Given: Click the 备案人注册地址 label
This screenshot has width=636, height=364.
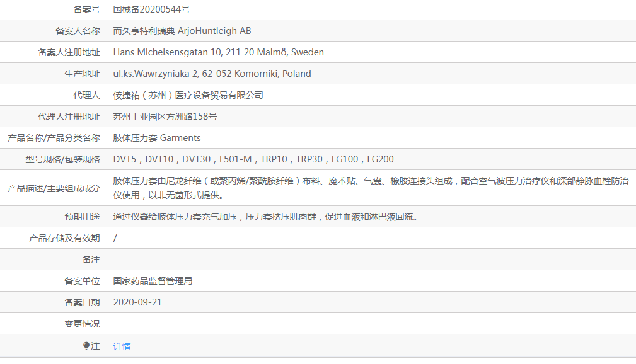Looking at the screenshot, I should click(x=69, y=52).
